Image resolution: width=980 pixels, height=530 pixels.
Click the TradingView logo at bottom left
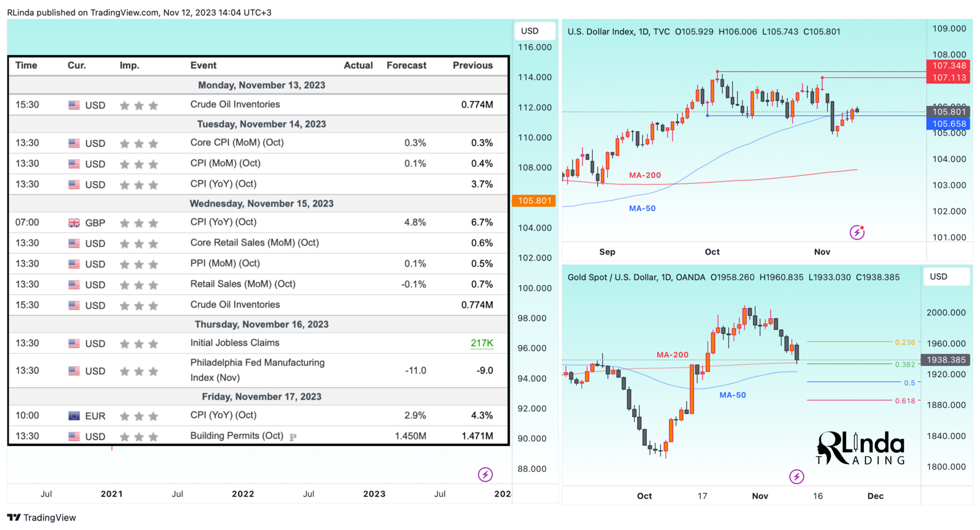(x=41, y=518)
